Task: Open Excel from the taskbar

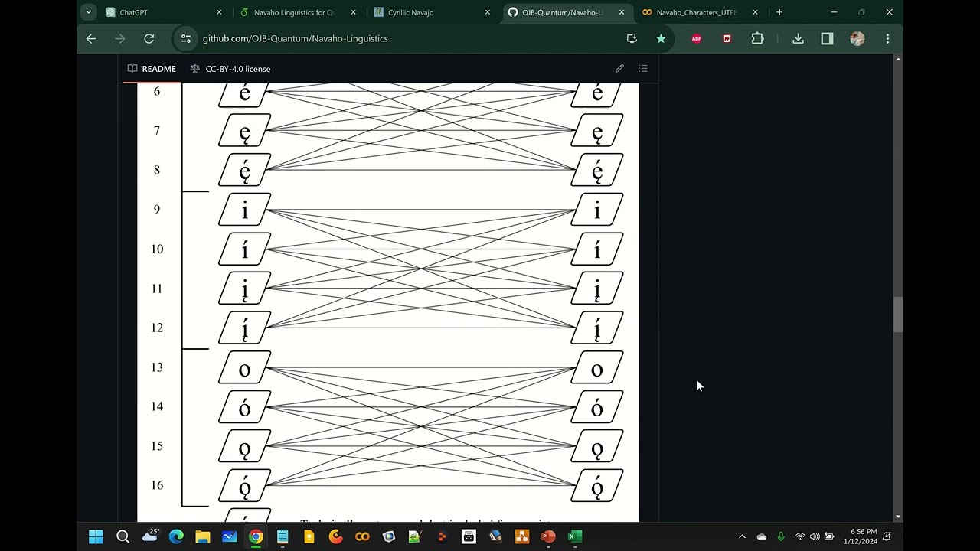Action: 575,536
